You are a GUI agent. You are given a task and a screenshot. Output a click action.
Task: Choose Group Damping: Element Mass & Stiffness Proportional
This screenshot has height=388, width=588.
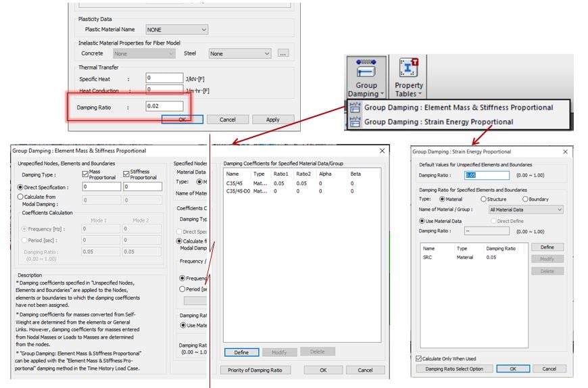click(x=458, y=107)
